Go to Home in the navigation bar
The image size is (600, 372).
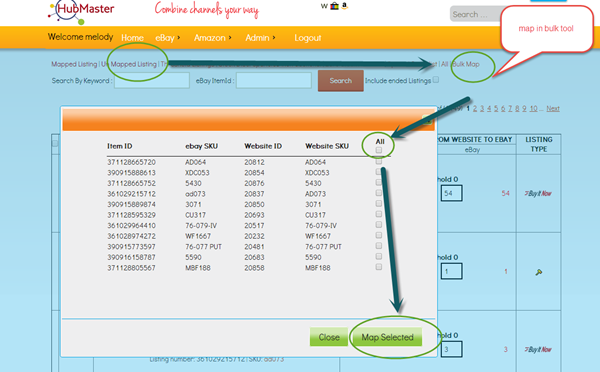coord(132,38)
